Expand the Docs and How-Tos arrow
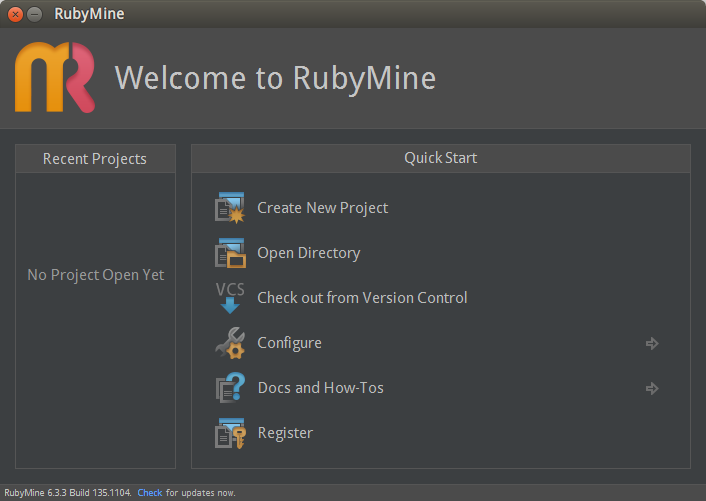706x501 pixels. [652, 388]
